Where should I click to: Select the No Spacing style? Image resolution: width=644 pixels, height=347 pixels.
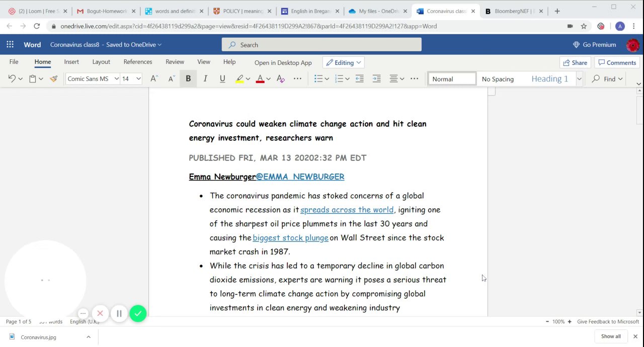(498, 79)
